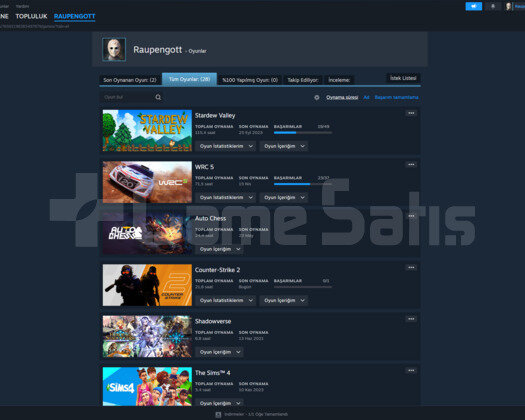Image resolution: width=525 pixels, height=420 pixels.
Task: Open the Counter-Strike 2 cover thumbnail
Action: (147, 285)
